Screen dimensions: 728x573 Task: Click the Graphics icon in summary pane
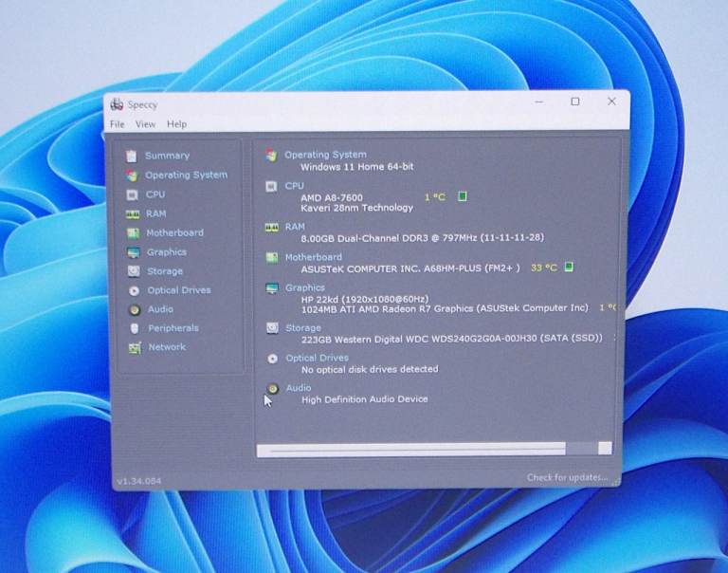272,288
